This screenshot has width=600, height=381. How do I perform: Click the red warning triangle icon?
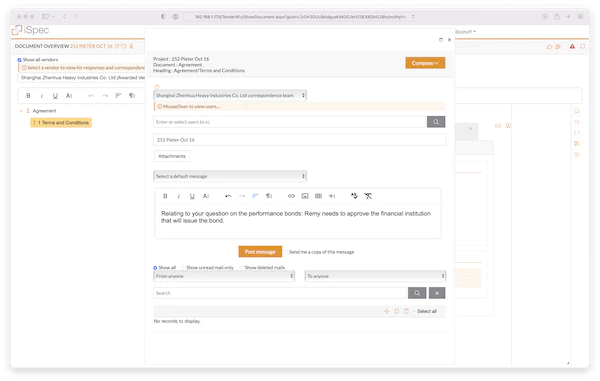click(x=572, y=46)
